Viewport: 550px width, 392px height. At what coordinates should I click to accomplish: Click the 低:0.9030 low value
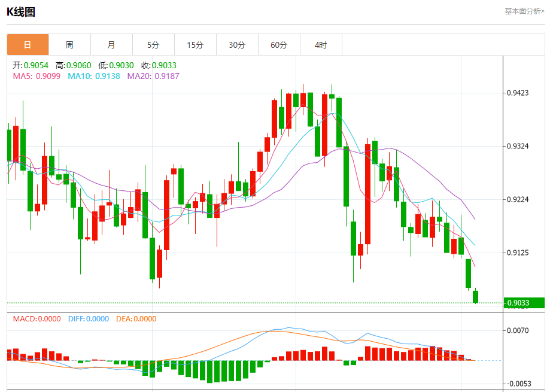pyautogui.click(x=116, y=65)
